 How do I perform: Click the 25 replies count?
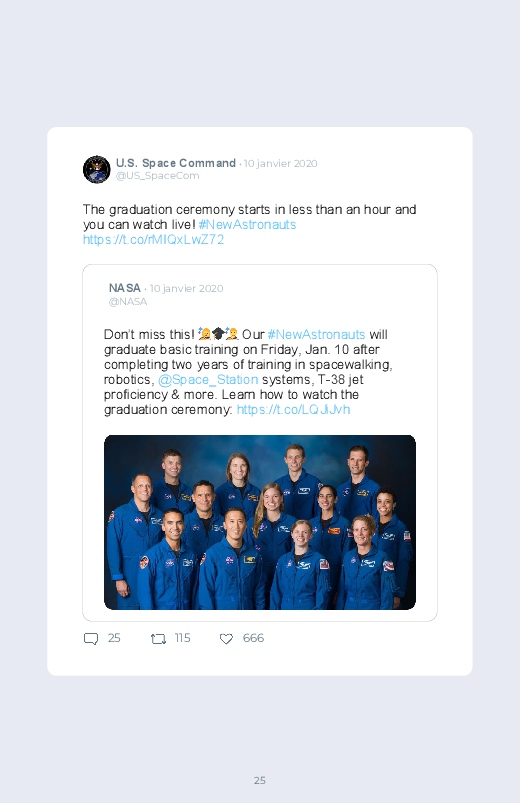coord(114,638)
